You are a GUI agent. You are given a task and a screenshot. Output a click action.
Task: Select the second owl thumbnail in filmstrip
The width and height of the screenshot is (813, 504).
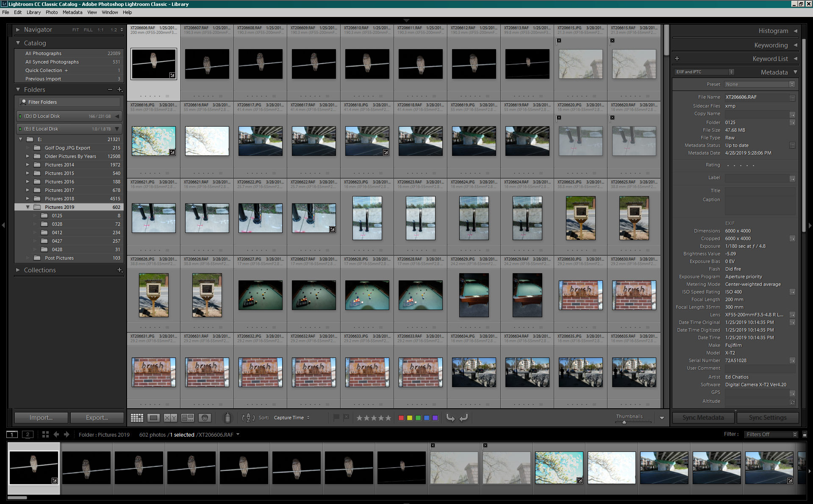86,468
